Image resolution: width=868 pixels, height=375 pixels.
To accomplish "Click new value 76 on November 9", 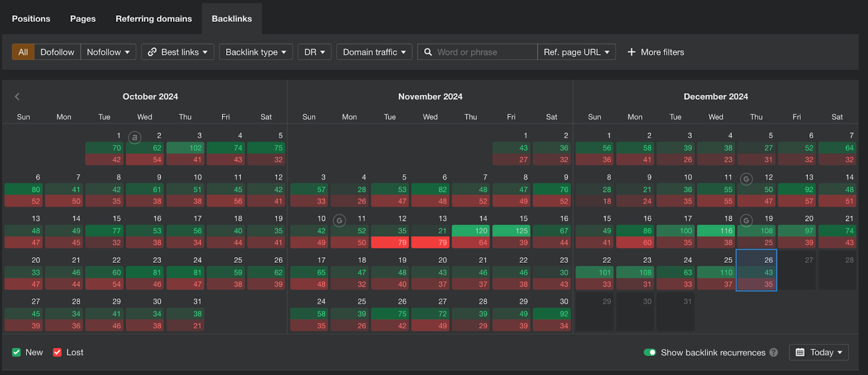I will pyautogui.click(x=552, y=189).
